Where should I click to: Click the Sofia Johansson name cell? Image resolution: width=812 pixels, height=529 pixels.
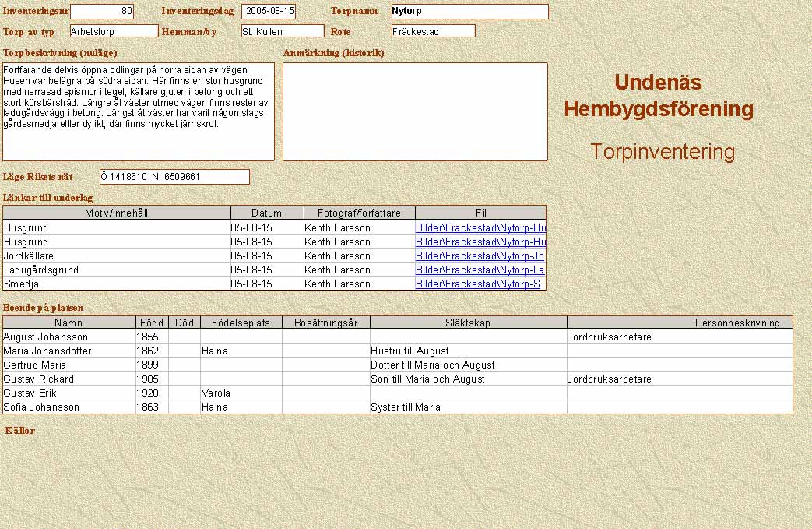pyautogui.click(x=69, y=407)
